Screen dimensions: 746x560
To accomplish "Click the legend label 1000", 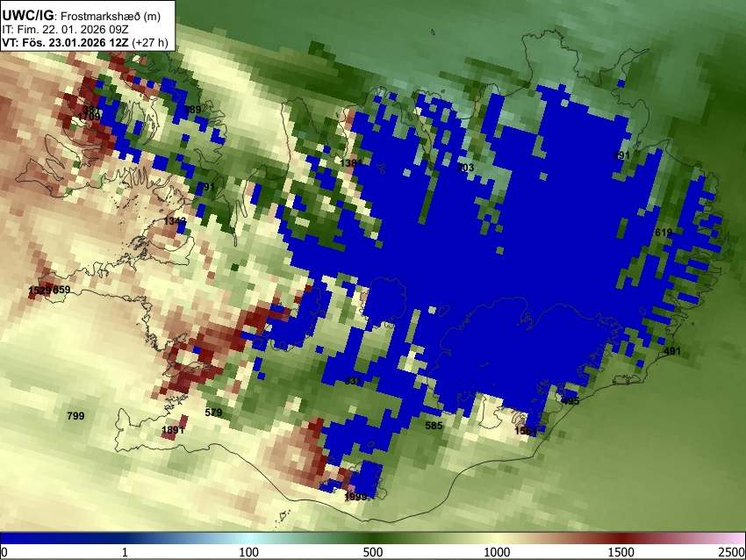I will [497, 552].
